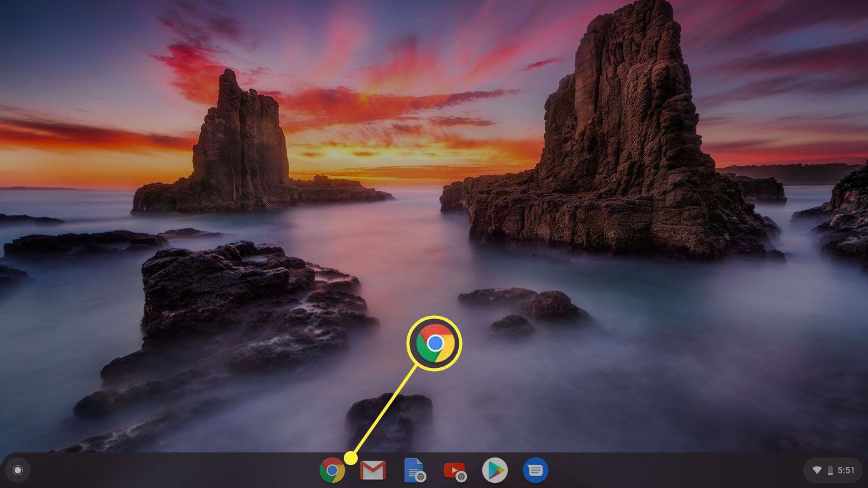Image resolution: width=868 pixels, height=488 pixels.
Task: Open the Messages app
Action: point(536,470)
